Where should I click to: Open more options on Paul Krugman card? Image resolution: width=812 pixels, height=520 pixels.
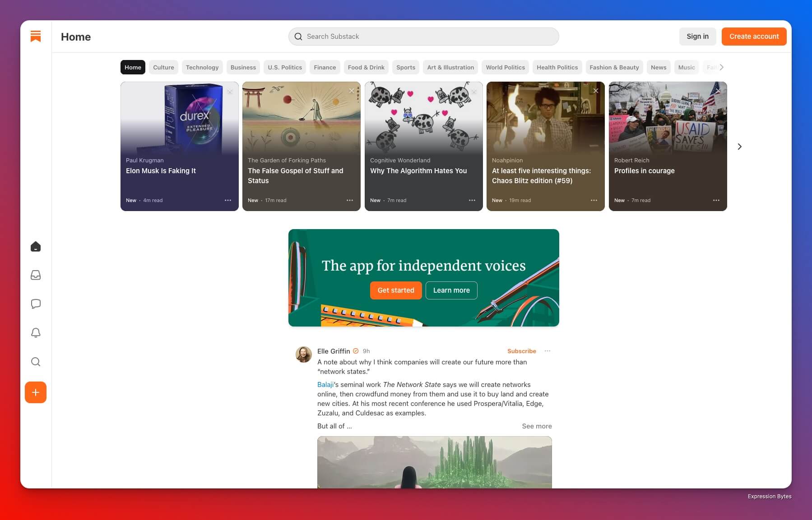(x=228, y=200)
